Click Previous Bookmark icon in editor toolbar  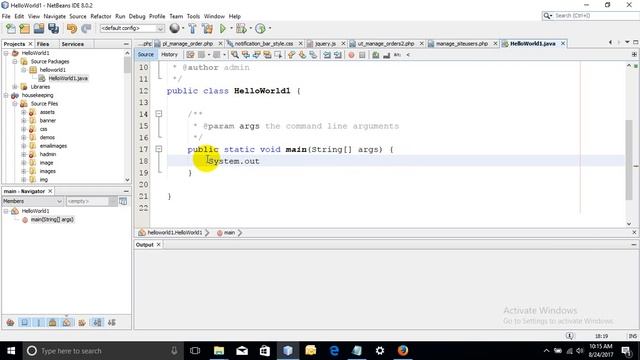[291, 55]
